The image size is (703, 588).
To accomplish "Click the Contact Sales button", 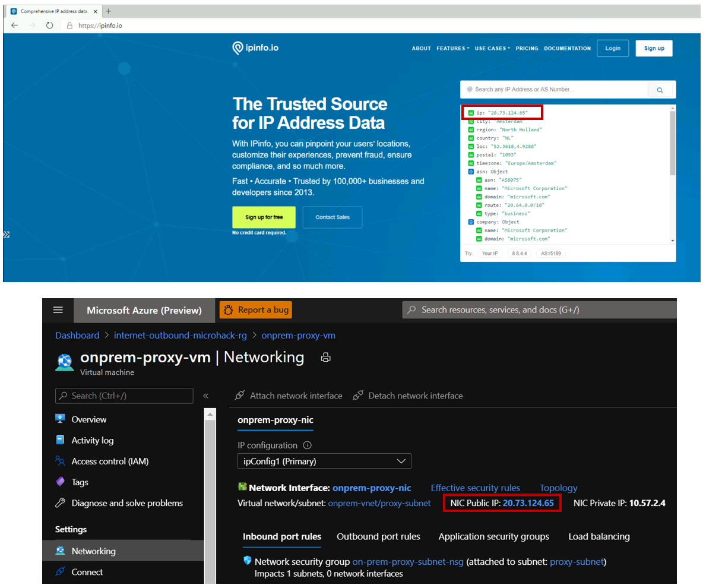I will pos(332,217).
